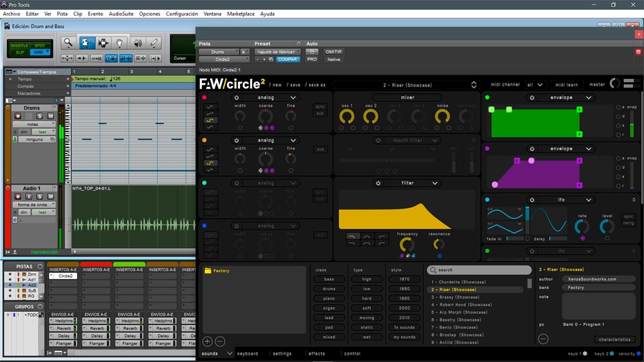Select the square waveform in oscillator one
This screenshot has height=362, width=644.
(210, 120)
